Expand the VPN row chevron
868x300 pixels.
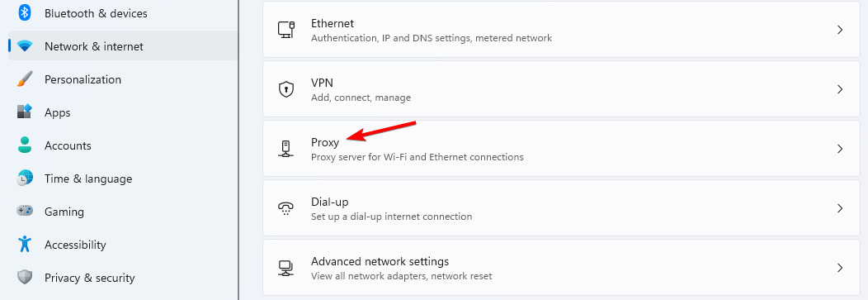(840, 89)
